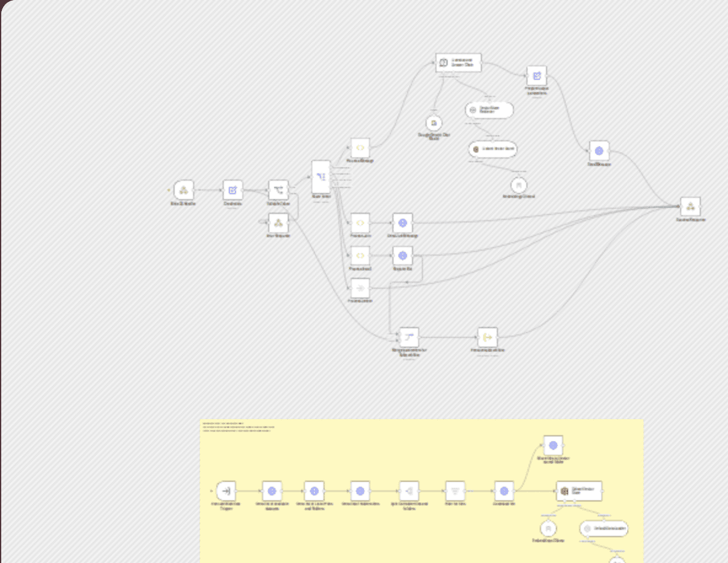Select the globe HTTP node looping down to the merge node

tap(403, 256)
